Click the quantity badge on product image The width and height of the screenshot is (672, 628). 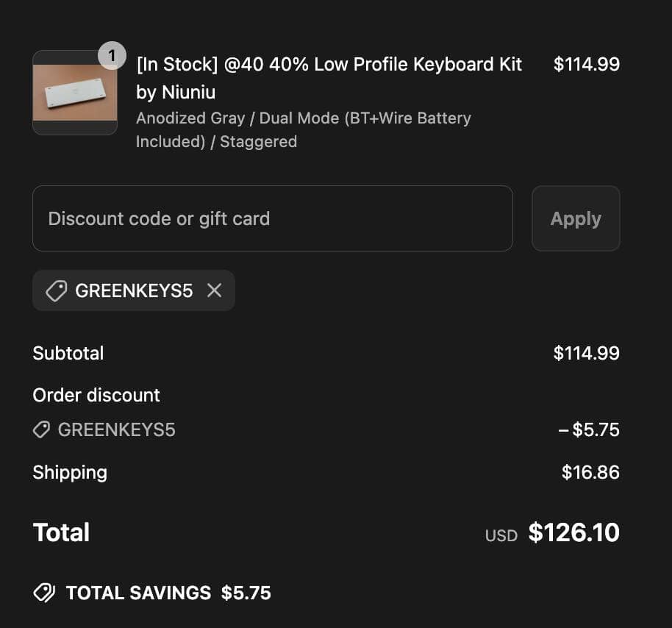tap(112, 55)
